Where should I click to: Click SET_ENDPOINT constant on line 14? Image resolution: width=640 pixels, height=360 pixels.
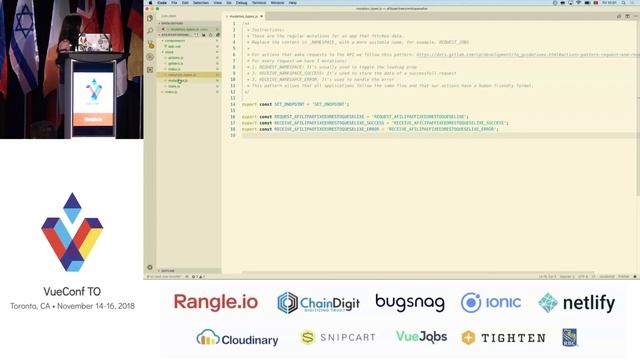289,104
